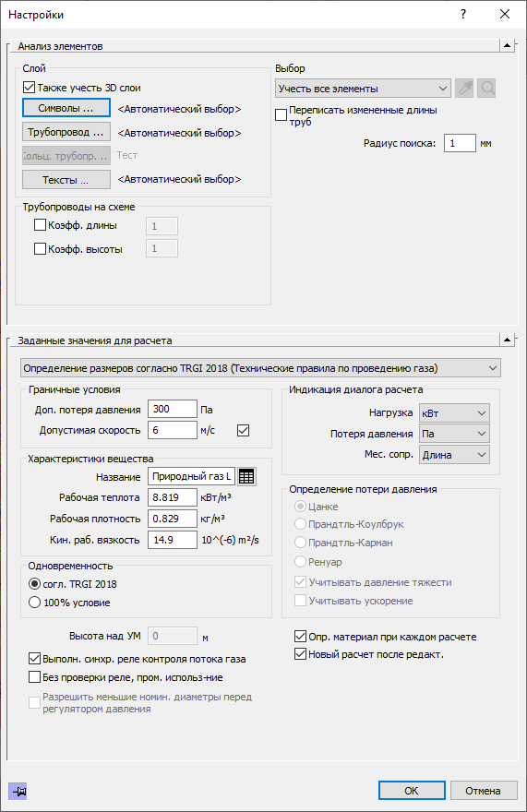
Task: Click the Автоматический выбор text beside Символы
Action: click(179, 109)
